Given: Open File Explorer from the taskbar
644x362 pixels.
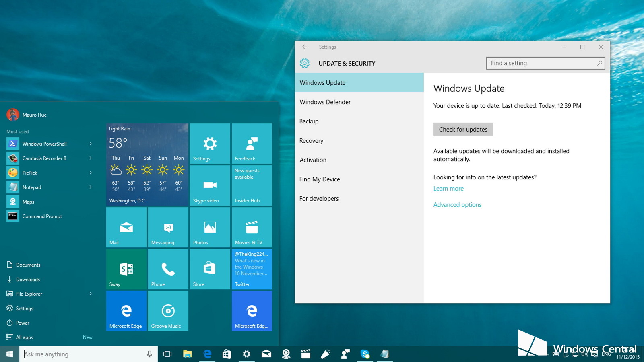Looking at the screenshot, I should tap(187, 354).
